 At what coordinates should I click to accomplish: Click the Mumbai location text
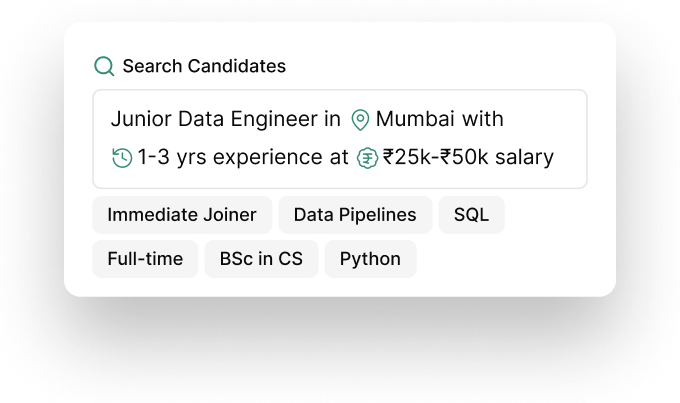pos(415,120)
